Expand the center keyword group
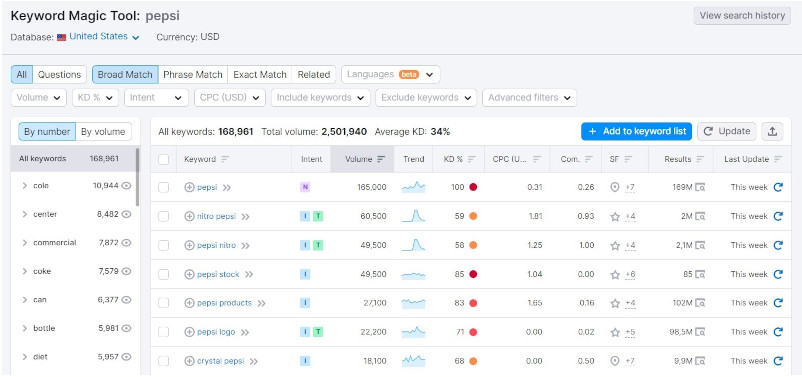Screen dimensions: 802x377 click(25, 214)
